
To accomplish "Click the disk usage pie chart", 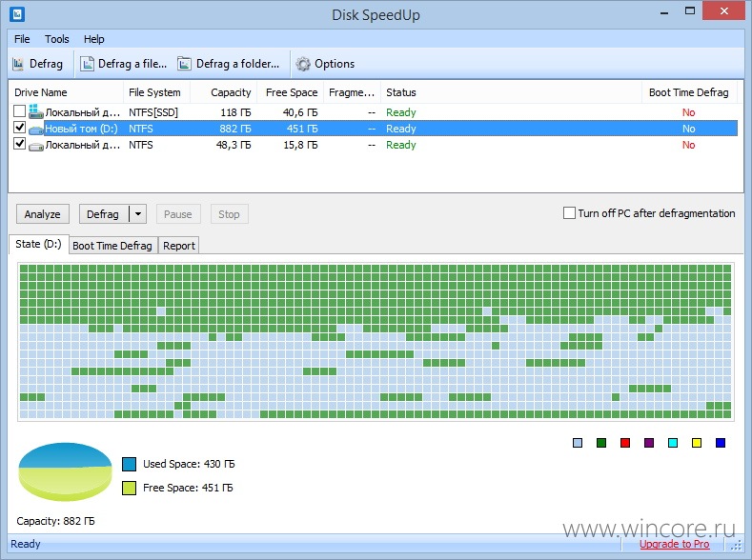I will click(x=65, y=471).
